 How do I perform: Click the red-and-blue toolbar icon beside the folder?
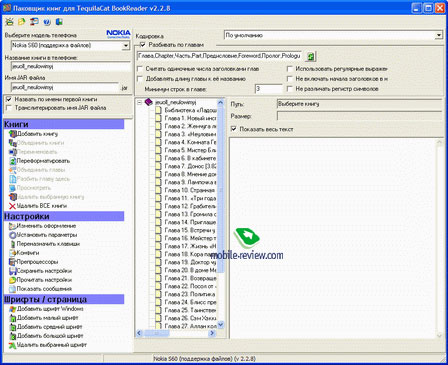click(x=34, y=22)
